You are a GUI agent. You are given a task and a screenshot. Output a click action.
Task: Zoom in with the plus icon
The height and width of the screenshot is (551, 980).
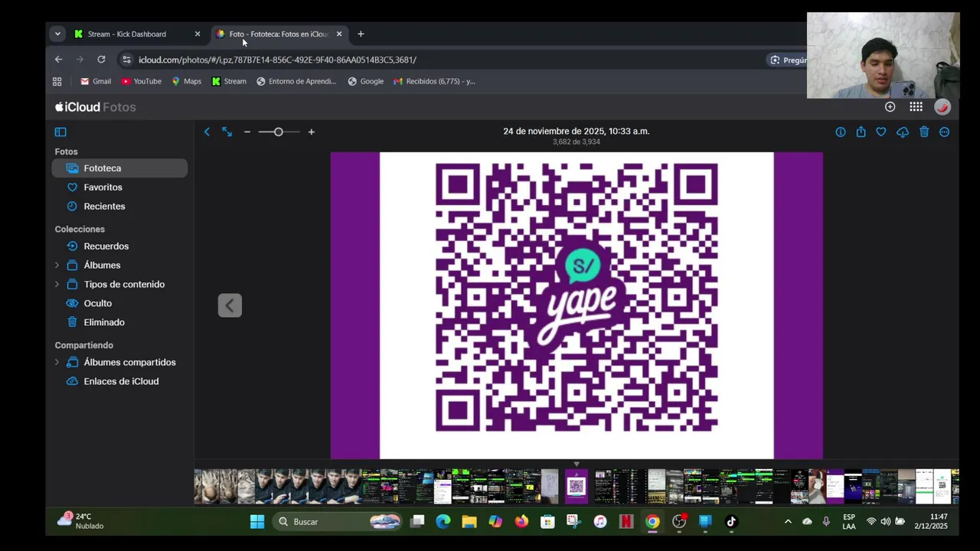click(311, 132)
